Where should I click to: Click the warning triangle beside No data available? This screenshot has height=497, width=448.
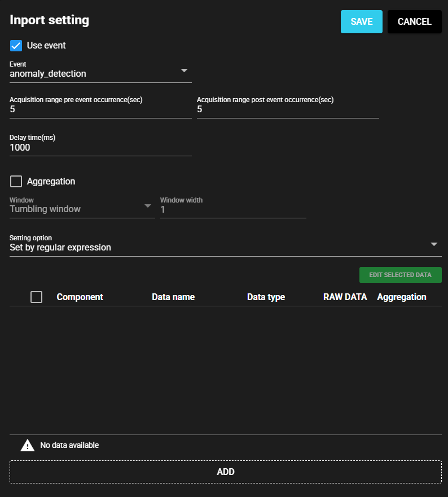tap(27, 445)
